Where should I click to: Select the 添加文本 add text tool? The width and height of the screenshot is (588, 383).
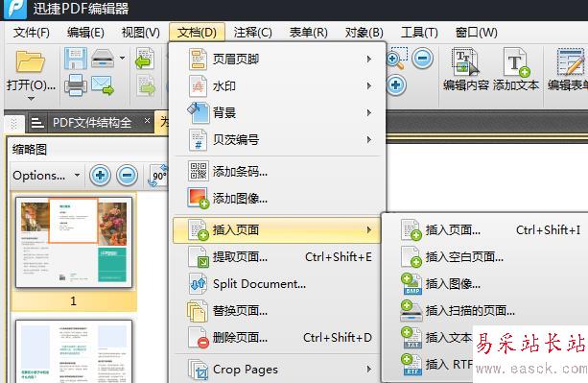pyautogui.click(x=516, y=69)
